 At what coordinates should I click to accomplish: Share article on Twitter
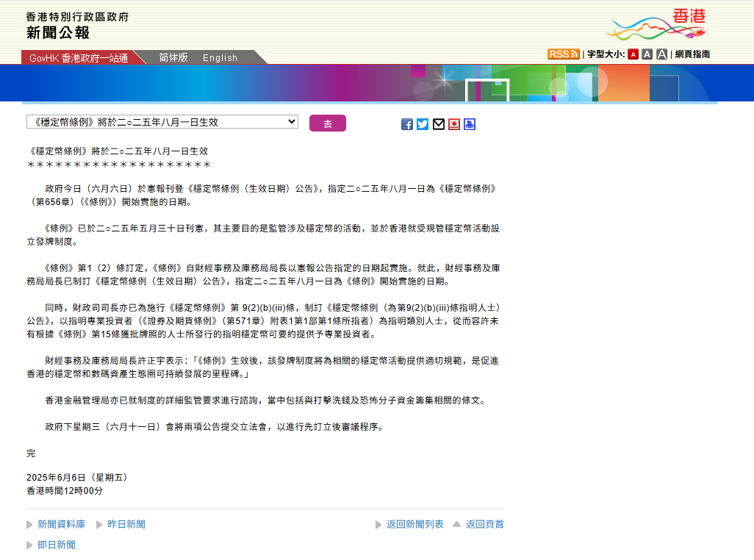(423, 124)
